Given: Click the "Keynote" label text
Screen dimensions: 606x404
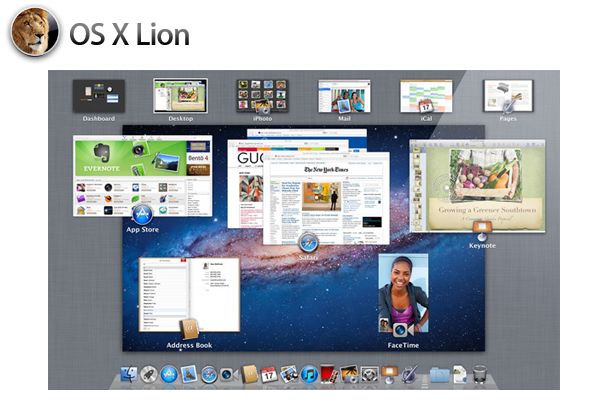Looking at the screenshot, I should point(482,245).
